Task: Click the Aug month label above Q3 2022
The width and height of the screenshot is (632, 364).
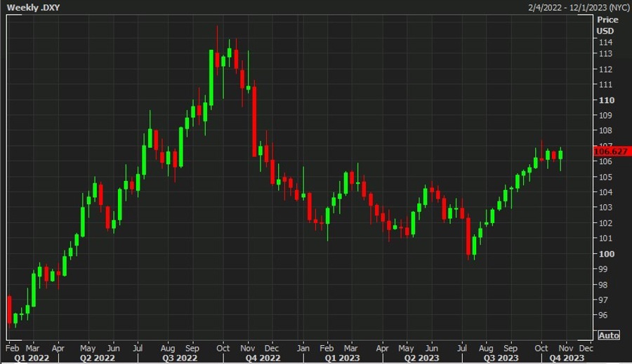Action: pyautogui.click(x=168, y=349)
